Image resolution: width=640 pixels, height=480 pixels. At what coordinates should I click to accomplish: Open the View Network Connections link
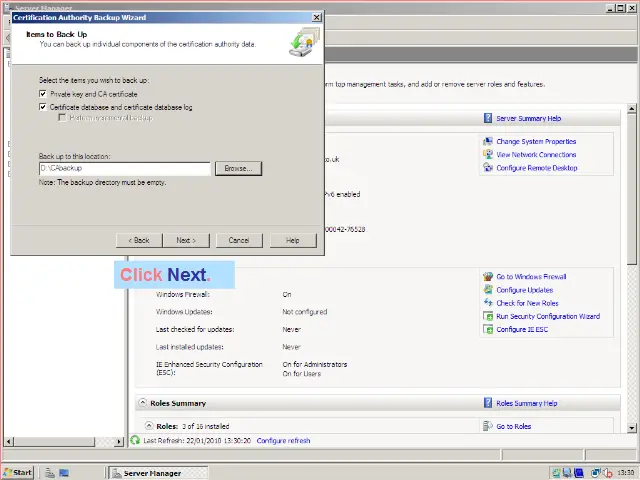(x=536, y=154)
